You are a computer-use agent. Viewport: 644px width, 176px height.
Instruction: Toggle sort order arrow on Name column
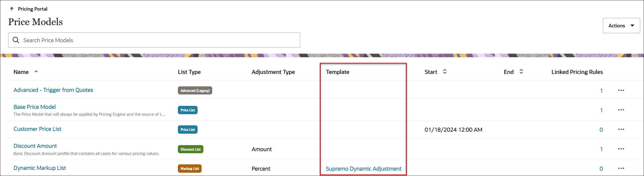[36, 72]
